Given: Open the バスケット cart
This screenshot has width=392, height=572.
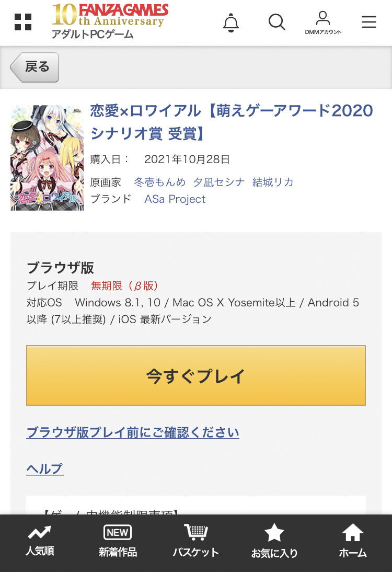Looking at the screenshot, I should (195, 542).
